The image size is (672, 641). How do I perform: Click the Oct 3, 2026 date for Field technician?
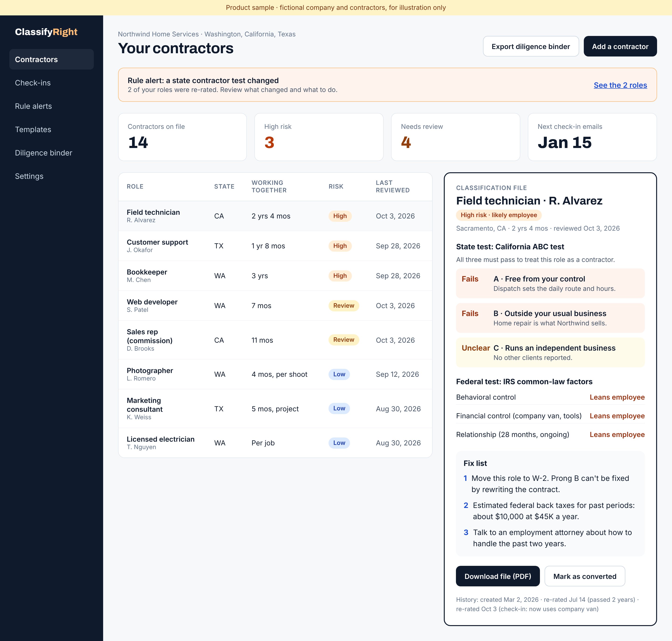[395, 216]
